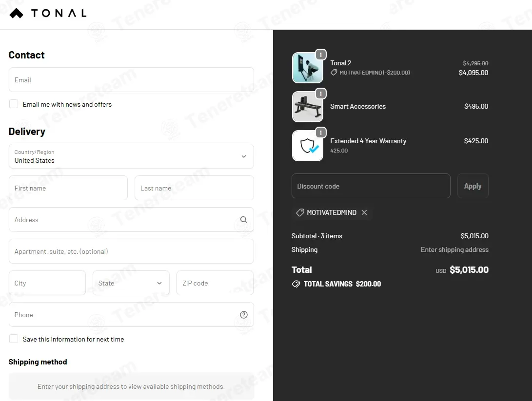Click the Extended 4 Year Warranty name
The height and width of the screenshot is (401, 532).
[x=368, y=141]
